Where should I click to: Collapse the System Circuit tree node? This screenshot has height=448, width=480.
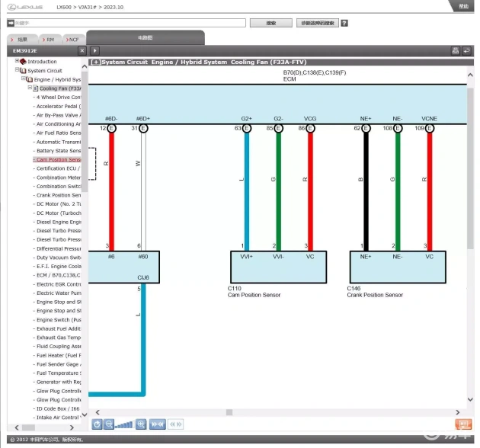coord(17,70)
